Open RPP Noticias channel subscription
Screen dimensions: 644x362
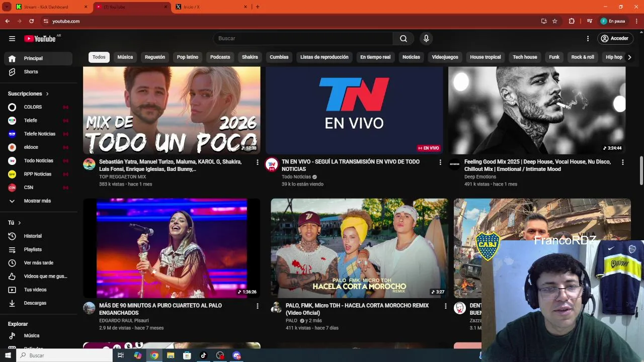click(38, 174)
